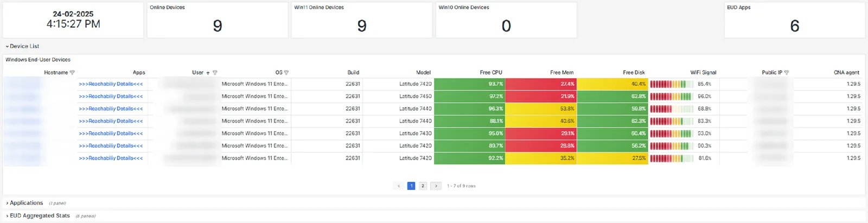Click the 28.8% Free Mem value
Viewport: 868px width, 223px height.
567,146
